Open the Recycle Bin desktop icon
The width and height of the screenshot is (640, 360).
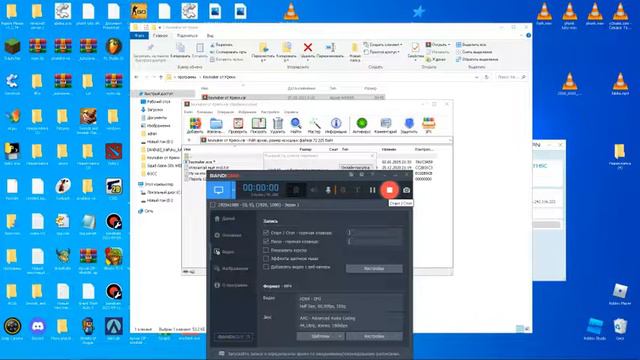tap(620, 329)
